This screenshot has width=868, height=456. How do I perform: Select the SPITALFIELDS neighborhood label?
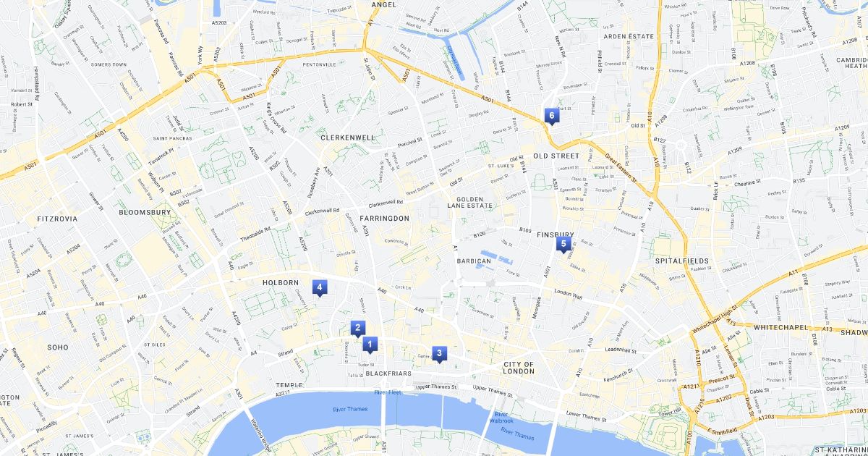681,261
